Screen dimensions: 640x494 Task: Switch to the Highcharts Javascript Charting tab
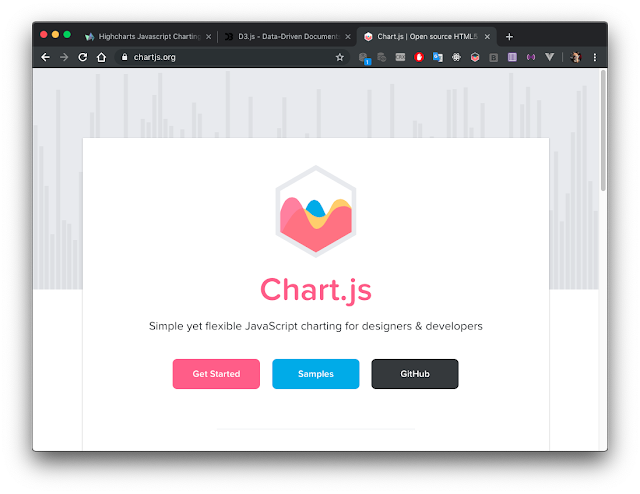tap(149, 37)
